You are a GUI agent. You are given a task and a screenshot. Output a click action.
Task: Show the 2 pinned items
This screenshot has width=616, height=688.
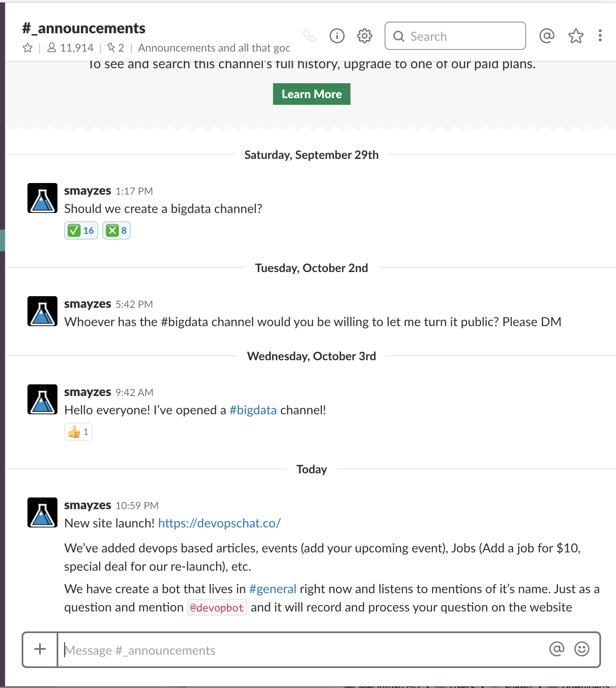coord(116,47)
